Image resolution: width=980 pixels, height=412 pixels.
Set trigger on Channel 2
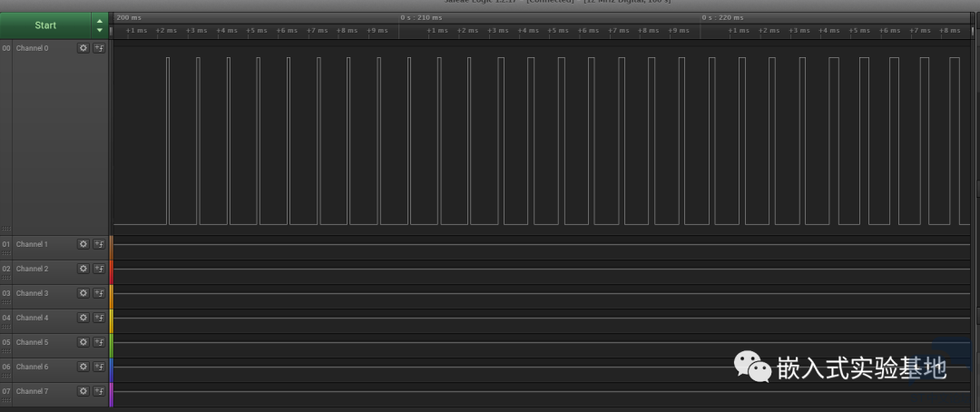click(99, 269)
